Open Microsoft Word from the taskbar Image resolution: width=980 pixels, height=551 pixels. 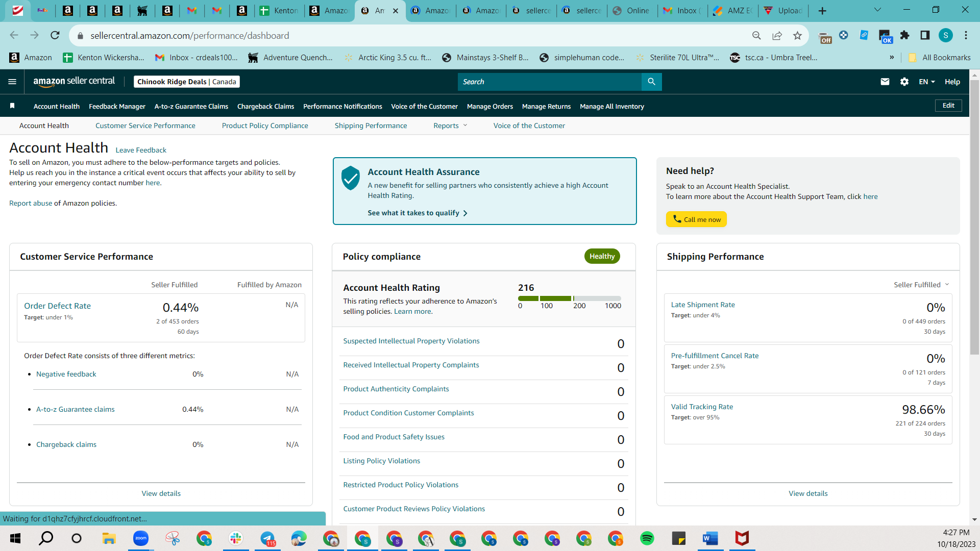pos(710,538)
